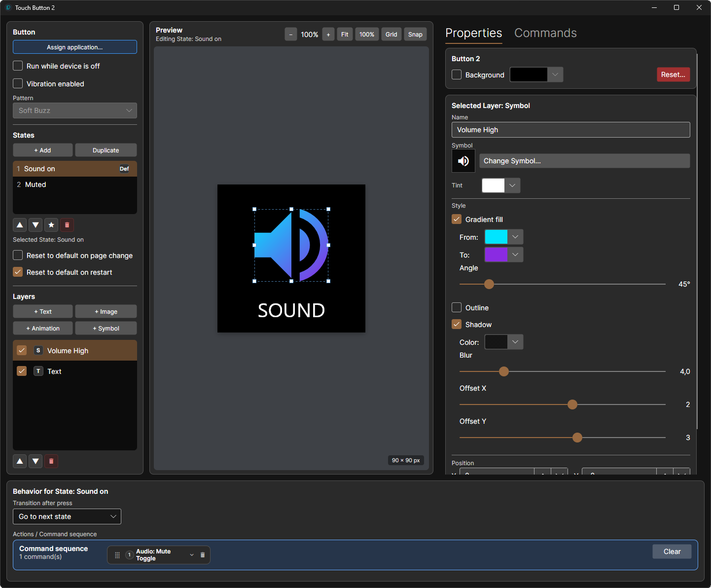711x588 pixels.
Task: Enable Run while device is off
Action: (18, 66)
